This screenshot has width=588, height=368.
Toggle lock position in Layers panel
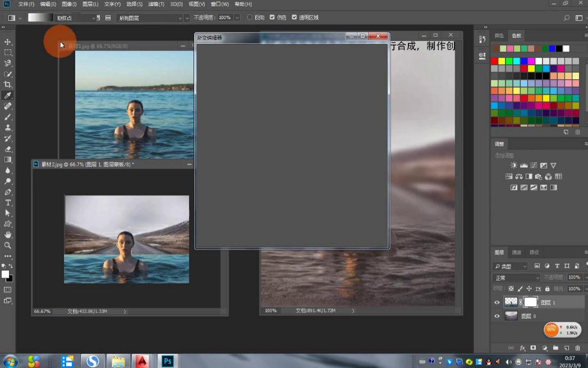[529, 289]
